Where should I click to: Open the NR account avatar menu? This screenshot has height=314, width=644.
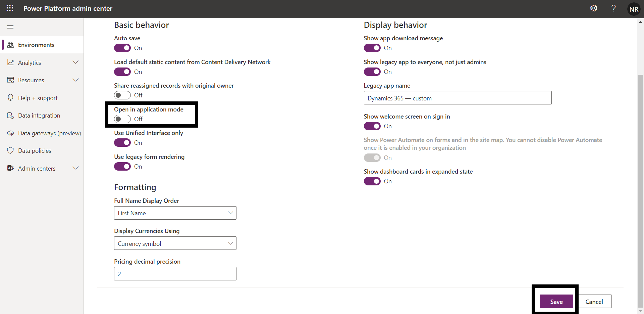634,9
